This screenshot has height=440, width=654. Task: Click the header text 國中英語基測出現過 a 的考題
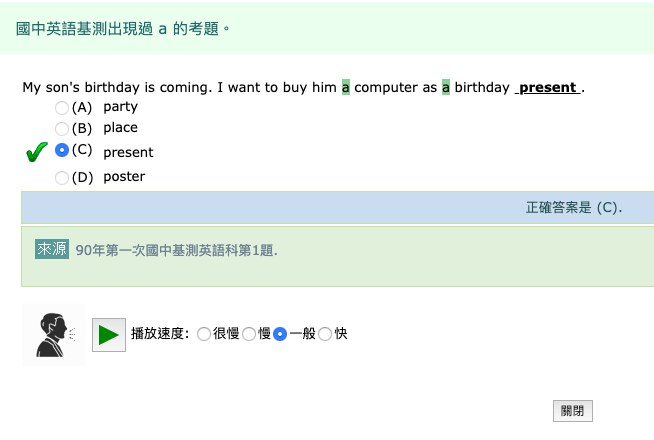tap(124, 28)
